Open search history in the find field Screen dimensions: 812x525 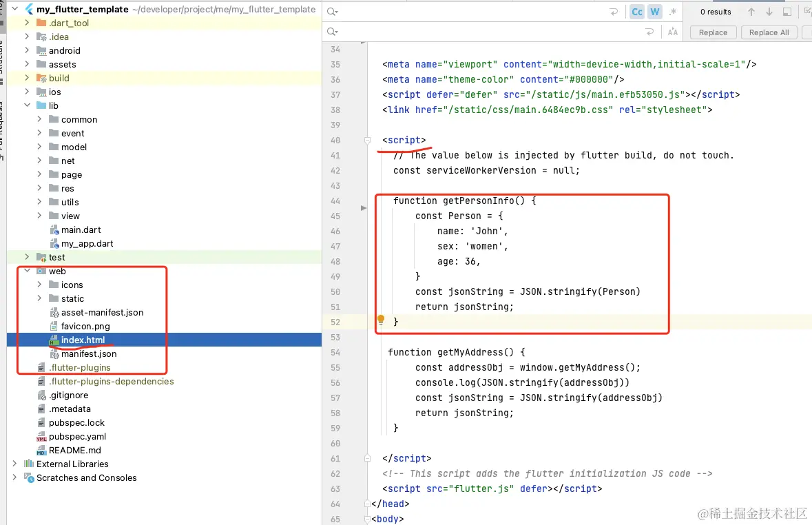333,12
